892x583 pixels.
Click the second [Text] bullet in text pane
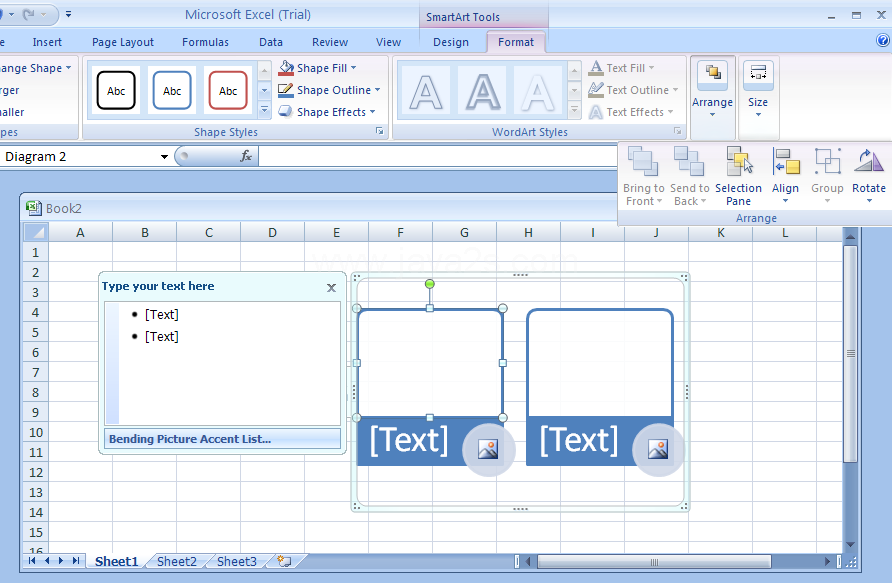click(x=162, y=337)
